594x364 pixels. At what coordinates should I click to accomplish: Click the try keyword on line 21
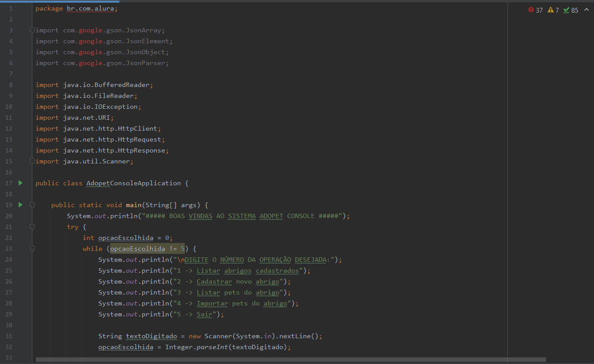(73, 227)
